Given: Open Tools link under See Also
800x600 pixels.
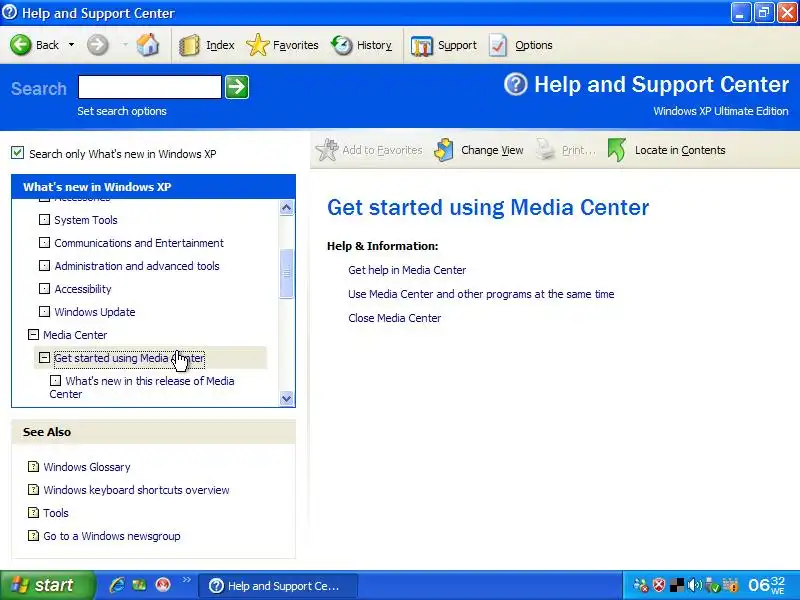Looking at the screenshot, I should [56, 513].
